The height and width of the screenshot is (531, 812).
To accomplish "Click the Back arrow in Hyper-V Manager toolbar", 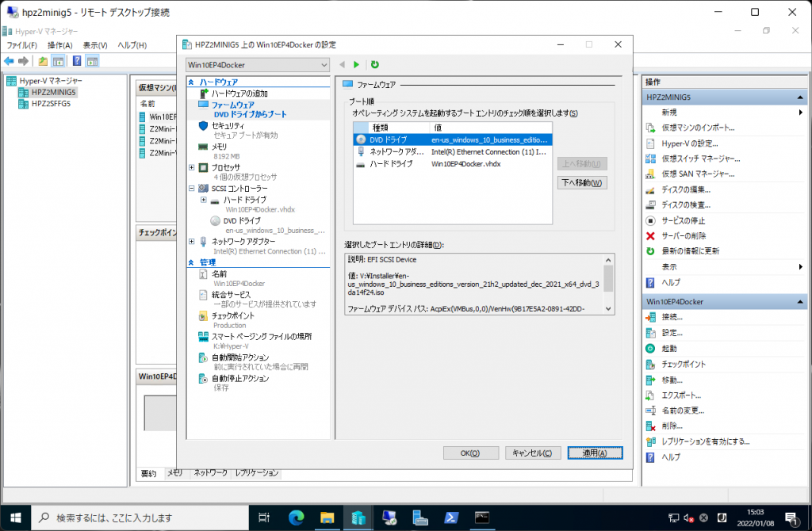I will (9, 61).
